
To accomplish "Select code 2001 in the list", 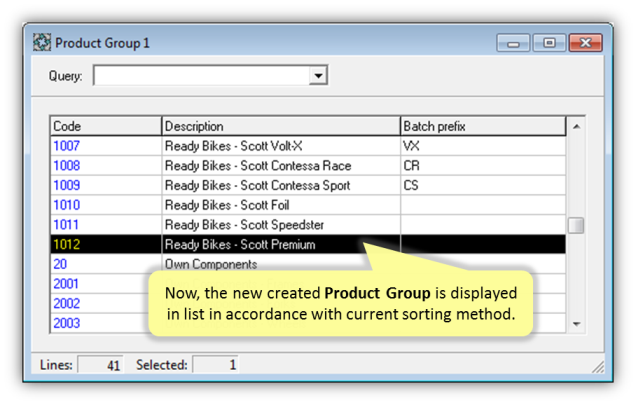I will [x=66, y=284].
